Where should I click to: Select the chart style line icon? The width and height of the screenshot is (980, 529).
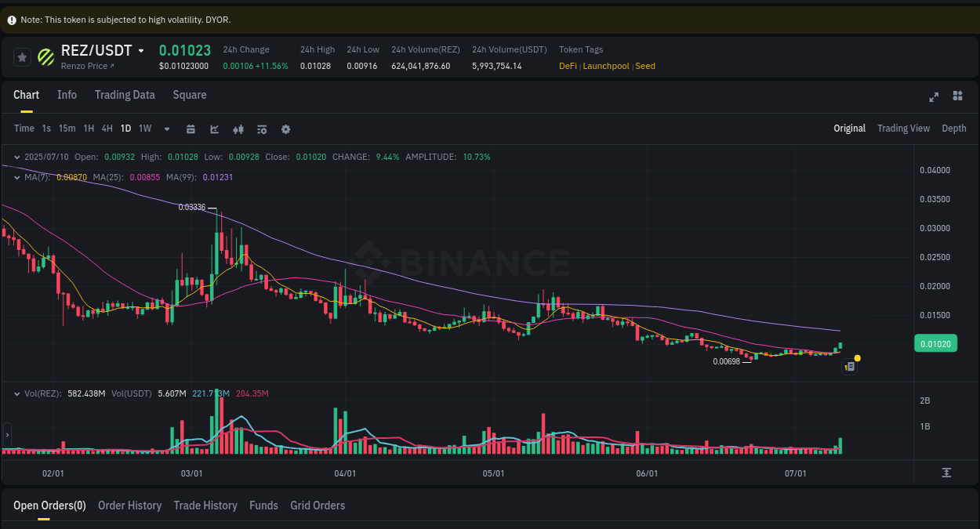click(x=214, y=129)
